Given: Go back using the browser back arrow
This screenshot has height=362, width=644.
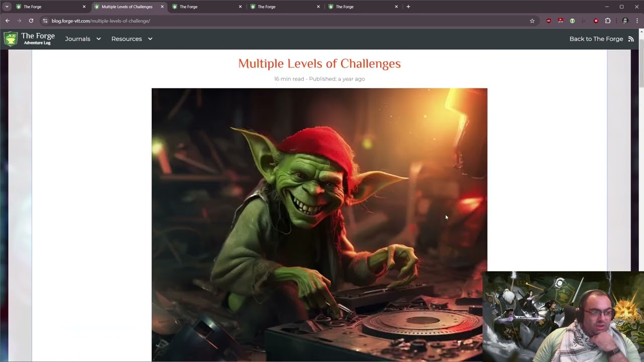Looking at the screenshot, I should (x=7, y=21).
